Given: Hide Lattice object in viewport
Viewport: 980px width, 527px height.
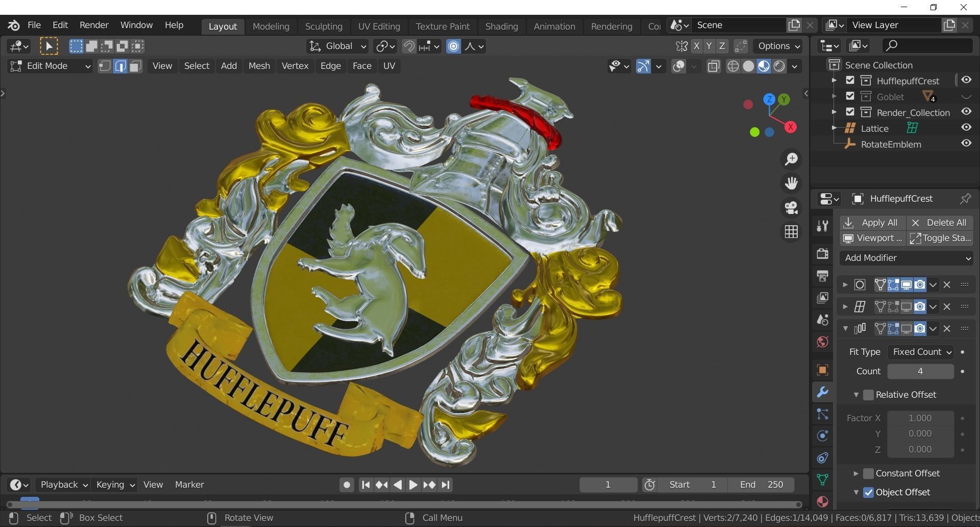Looking at the screenshot, I should click(x=966, y=128).
